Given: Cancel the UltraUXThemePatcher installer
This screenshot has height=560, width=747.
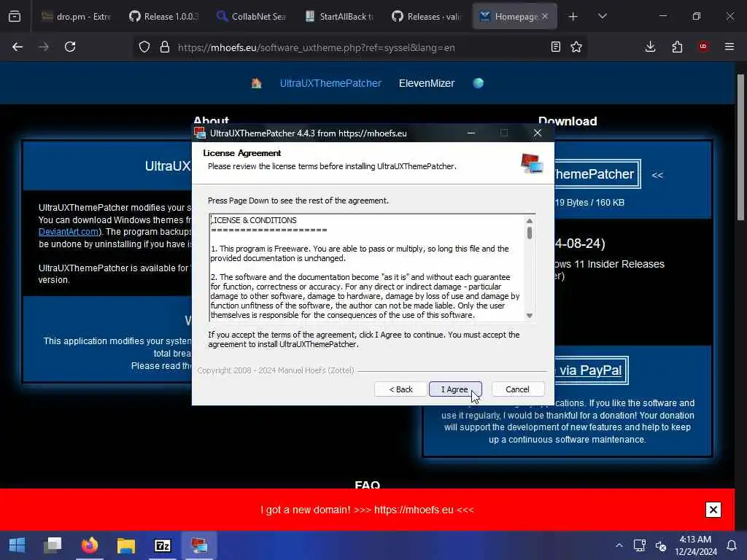Looking at the screenshot, I should pos(517,389).
